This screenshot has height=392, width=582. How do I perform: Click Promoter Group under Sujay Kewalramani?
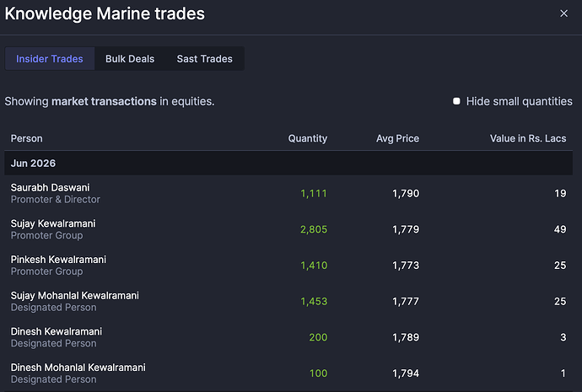point(46,235)
